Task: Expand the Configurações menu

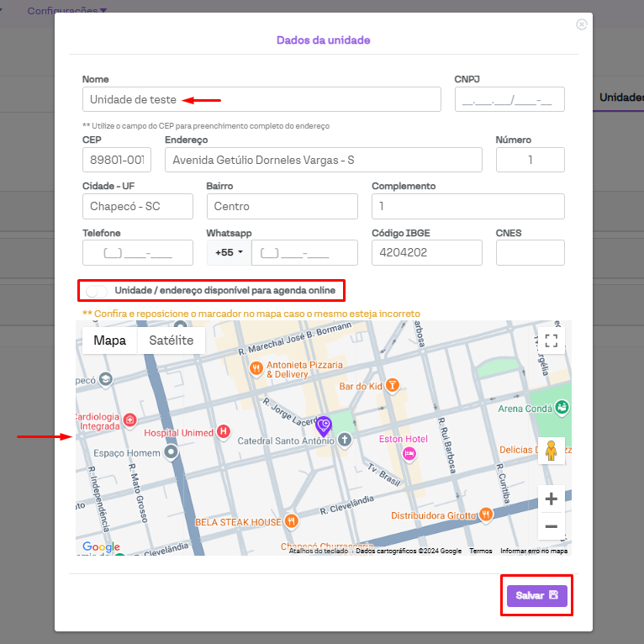Action: click(x=67, y=11)
